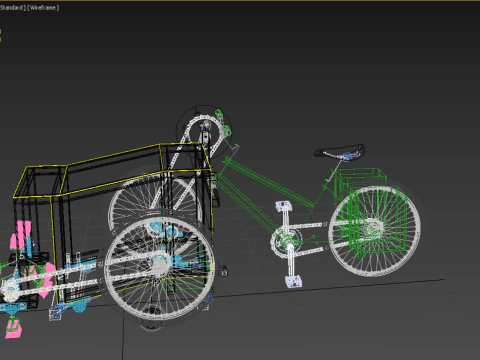Viewport: 480px width, 360px height.
Task: Select the chain sprocket above the cargo box
Action: tap(205, 132)
